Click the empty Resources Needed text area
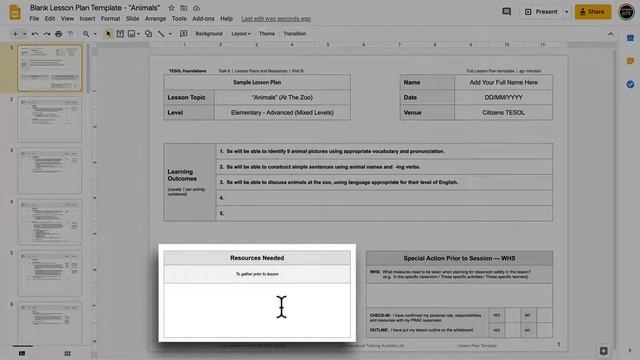Viewport: 640px width, 360px height. point(257,310)
